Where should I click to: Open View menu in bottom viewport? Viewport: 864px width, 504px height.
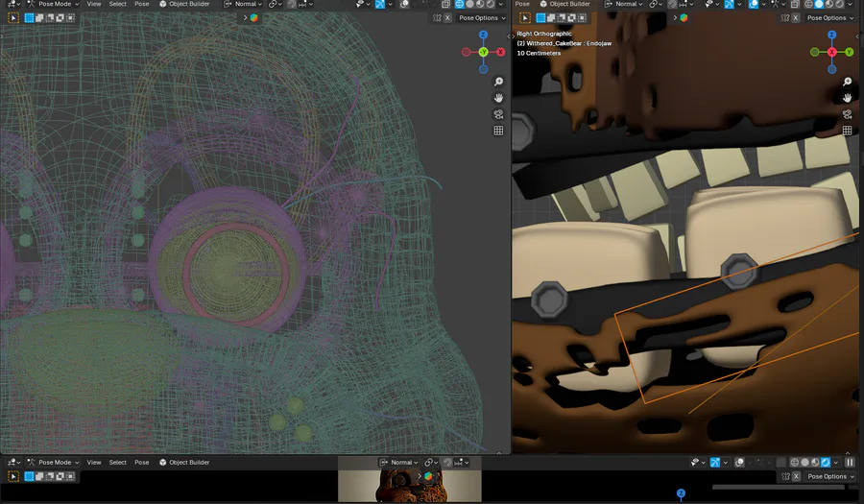click(x=94, y=462)
